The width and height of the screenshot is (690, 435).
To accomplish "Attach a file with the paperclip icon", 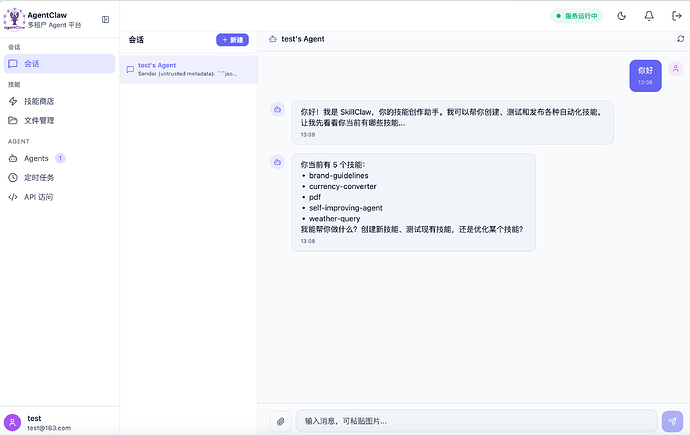I will tap(281, 421).
